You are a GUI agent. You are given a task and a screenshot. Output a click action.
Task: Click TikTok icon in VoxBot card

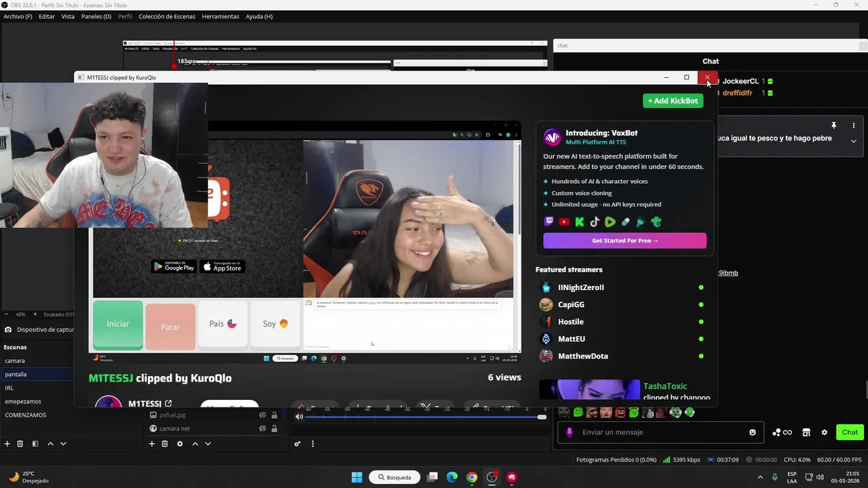(x=595, y=222)
